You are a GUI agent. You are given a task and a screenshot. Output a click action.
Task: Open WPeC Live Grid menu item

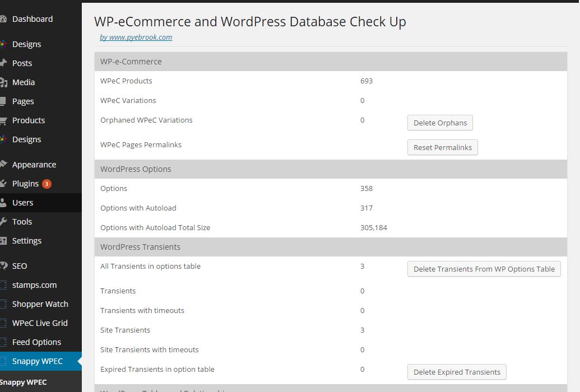(40, 323)
